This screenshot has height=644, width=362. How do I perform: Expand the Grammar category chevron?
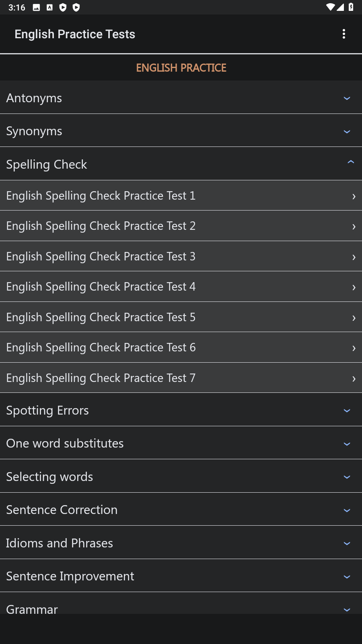[x=347, y=609]
